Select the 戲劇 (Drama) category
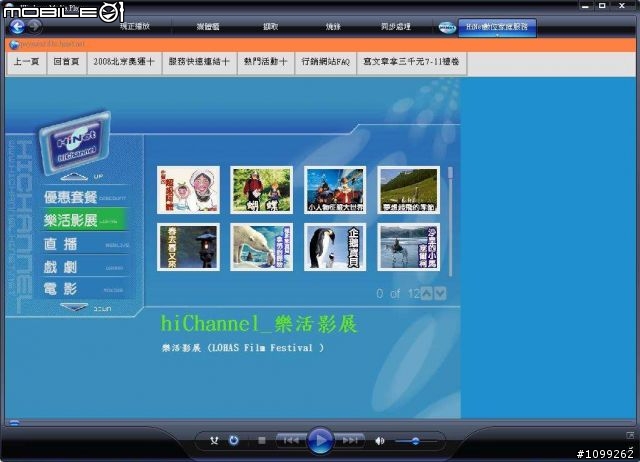Image resolution: width=640 pixels, height=462 pixels. point(84,267)
